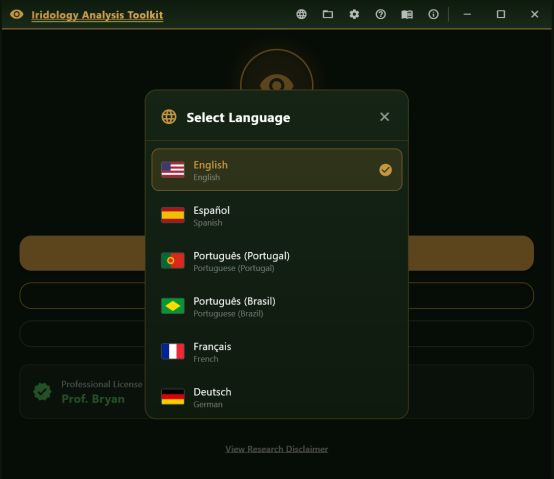Select Deutsch language option
The width and height of the screenshot is (554, 479).
click(x=277, y=397)
